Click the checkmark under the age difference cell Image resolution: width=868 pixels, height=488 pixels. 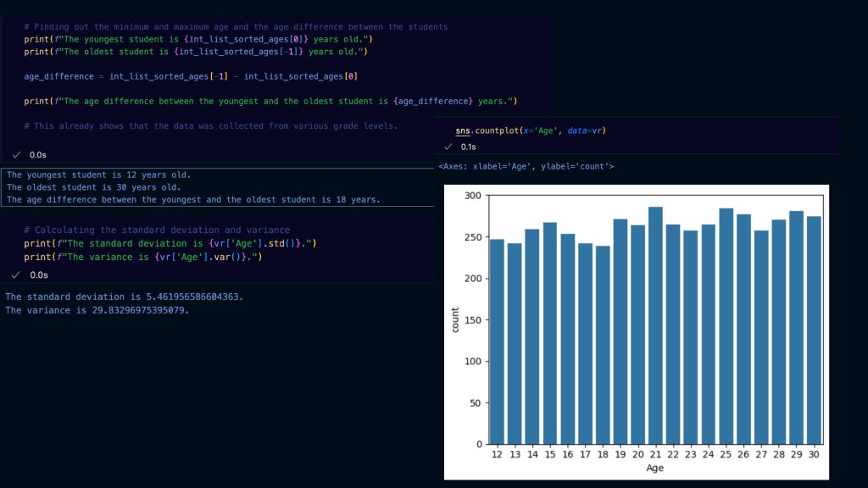[16, 155]
